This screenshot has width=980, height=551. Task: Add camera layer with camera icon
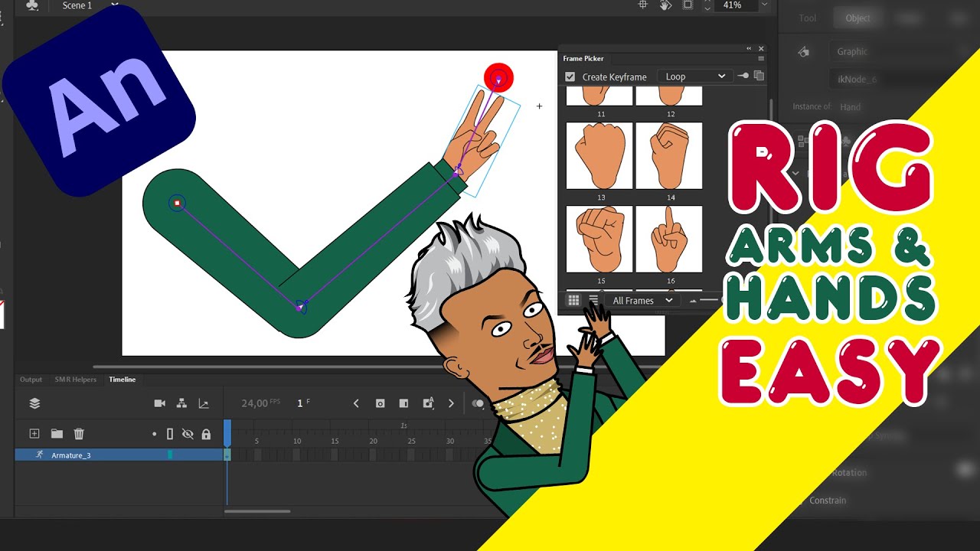point(160,403)
